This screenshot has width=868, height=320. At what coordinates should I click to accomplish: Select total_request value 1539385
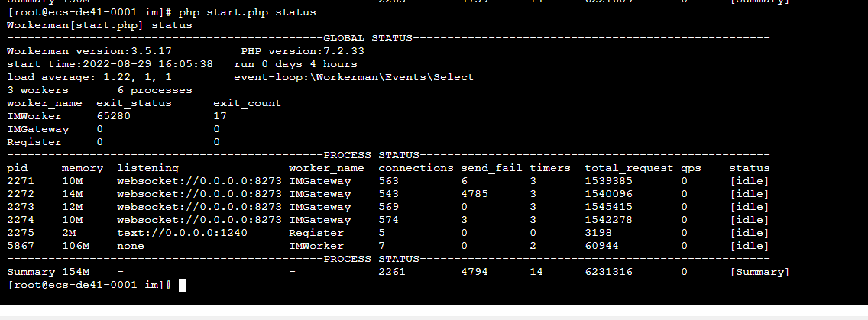pos(609,181)
